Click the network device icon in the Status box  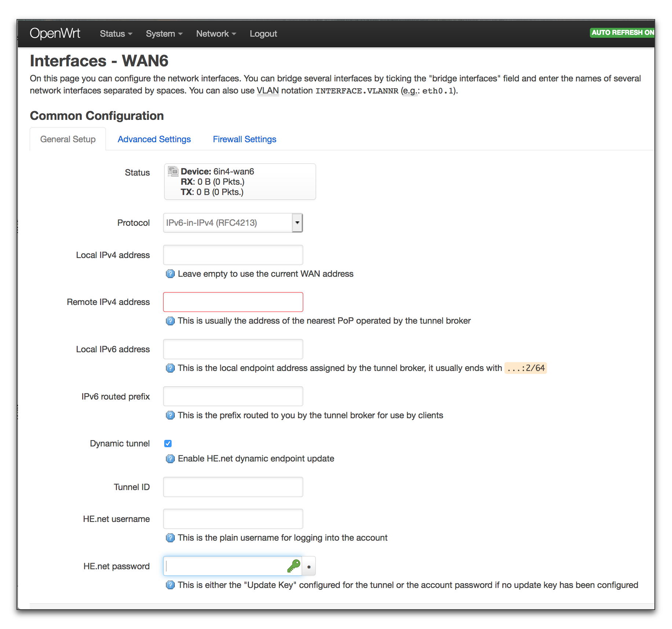[172, 171]
